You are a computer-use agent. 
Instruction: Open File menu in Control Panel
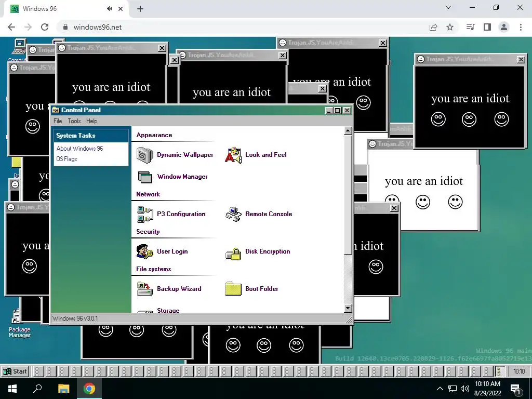[58, 121]
